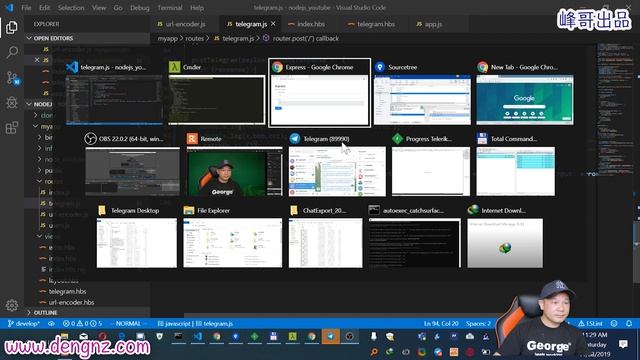Open the Help menu
The height and width of the screenshot is (360, 640).
[197, 8]
